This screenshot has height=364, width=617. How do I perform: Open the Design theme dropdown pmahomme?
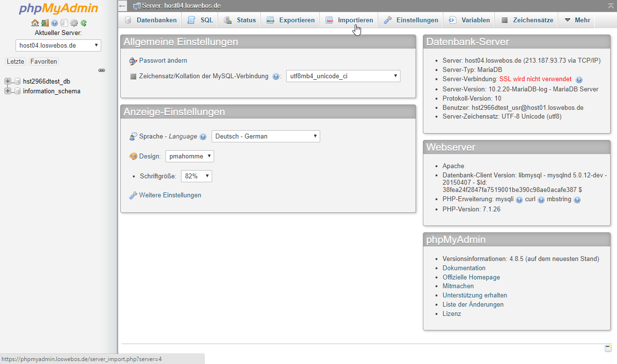coord(190,156)
